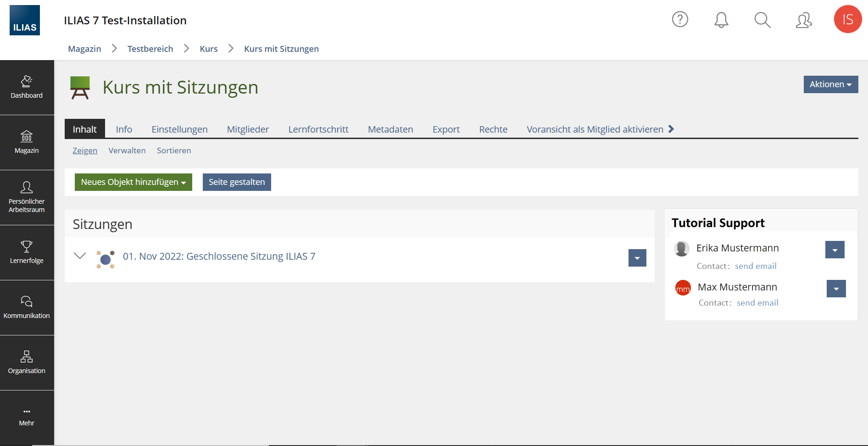Select the Zeigen sub-tab
The height and width of the screenshot is (446, 868).
tap(85, 151)
